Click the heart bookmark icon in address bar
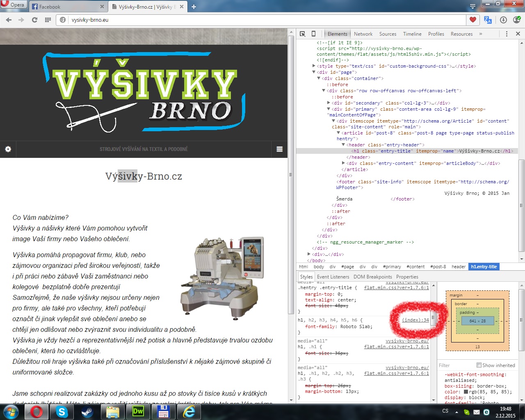This screenshot has width=525, height=420. pos(472,20)
